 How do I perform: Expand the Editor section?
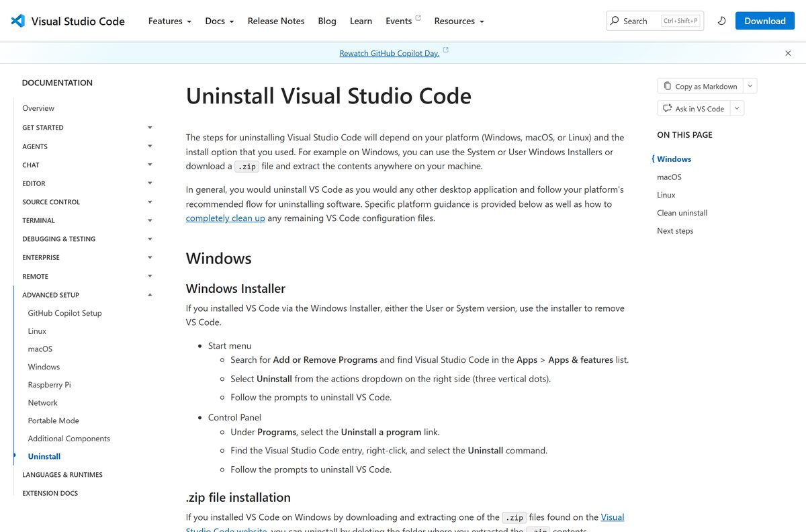(x=150, y=183)
